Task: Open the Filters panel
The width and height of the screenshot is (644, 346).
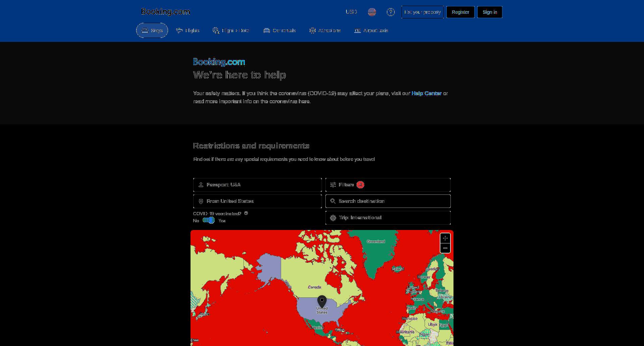Action: [x=388, y=185]
